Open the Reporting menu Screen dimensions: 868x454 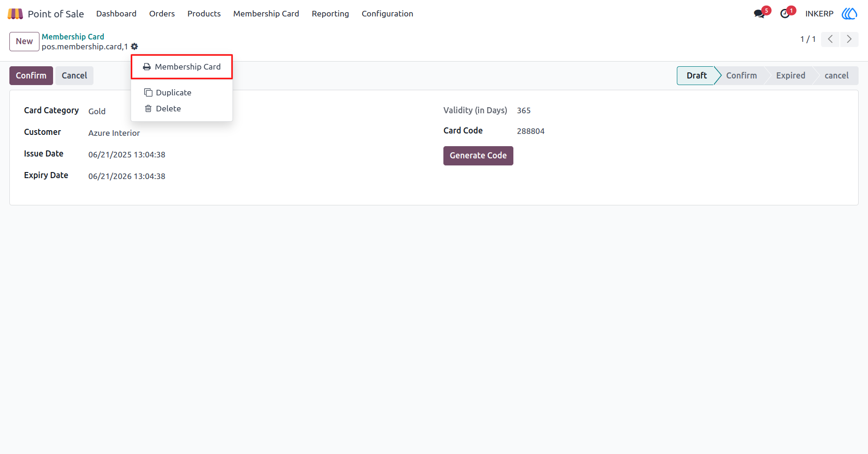(330, 14)
